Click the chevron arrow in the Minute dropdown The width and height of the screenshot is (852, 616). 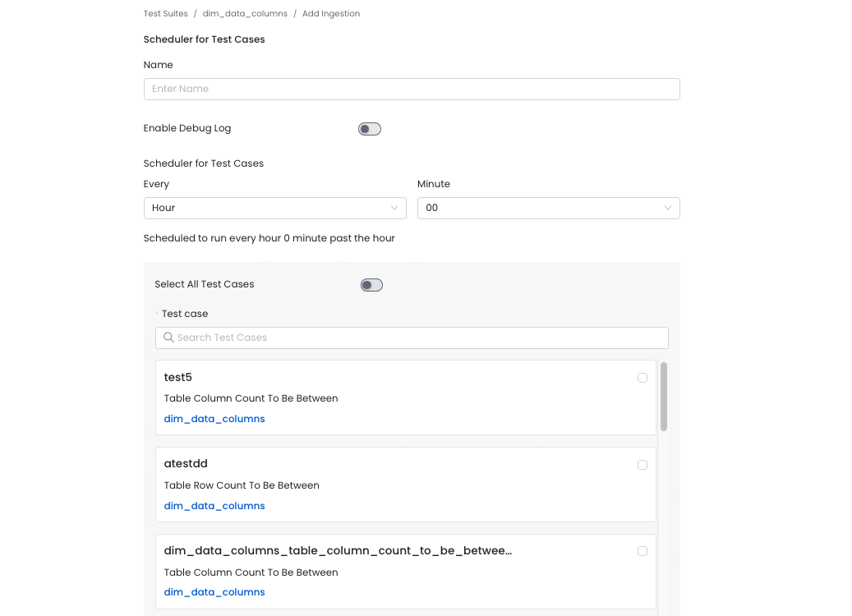[x=668, y=208]
